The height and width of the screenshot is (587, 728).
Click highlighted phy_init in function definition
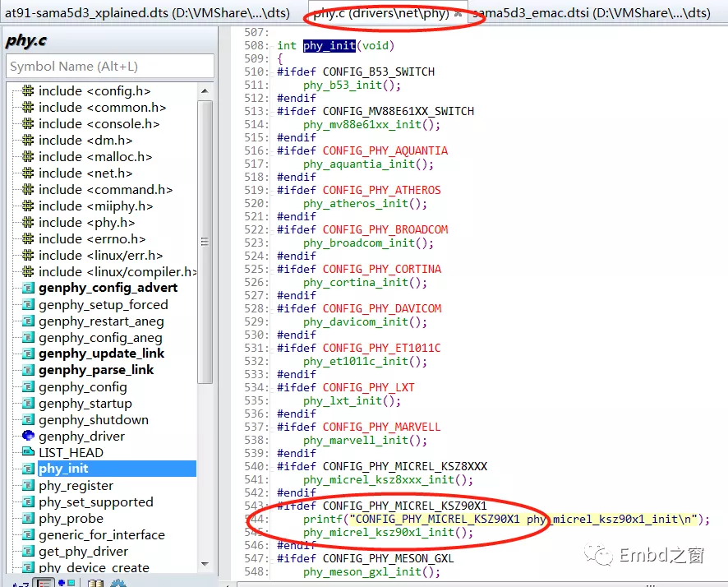pyautogui.click(x=329, y=45)
